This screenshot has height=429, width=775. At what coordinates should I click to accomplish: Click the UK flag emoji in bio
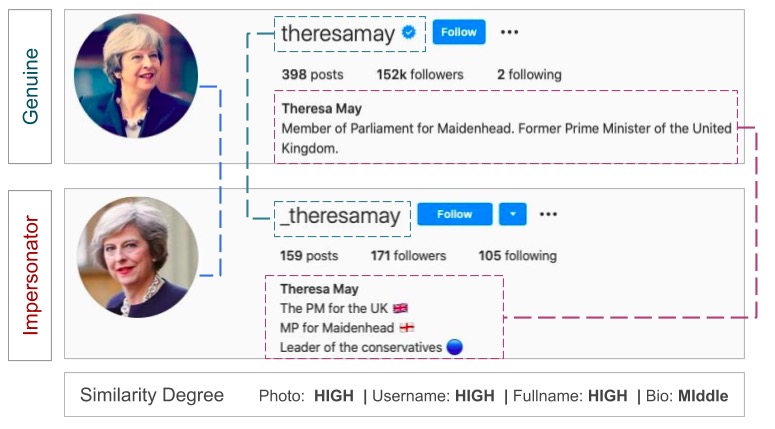pyautogui.click(x=400, y=308)
